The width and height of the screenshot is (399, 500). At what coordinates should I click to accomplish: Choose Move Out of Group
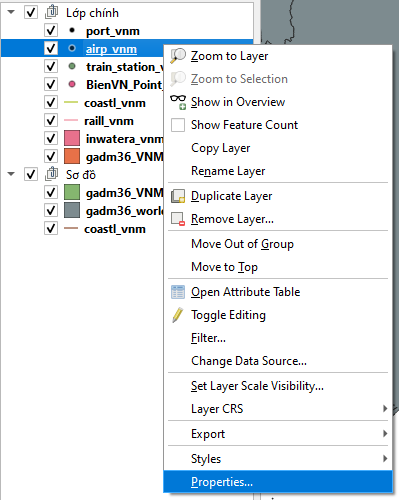(278, 244)
